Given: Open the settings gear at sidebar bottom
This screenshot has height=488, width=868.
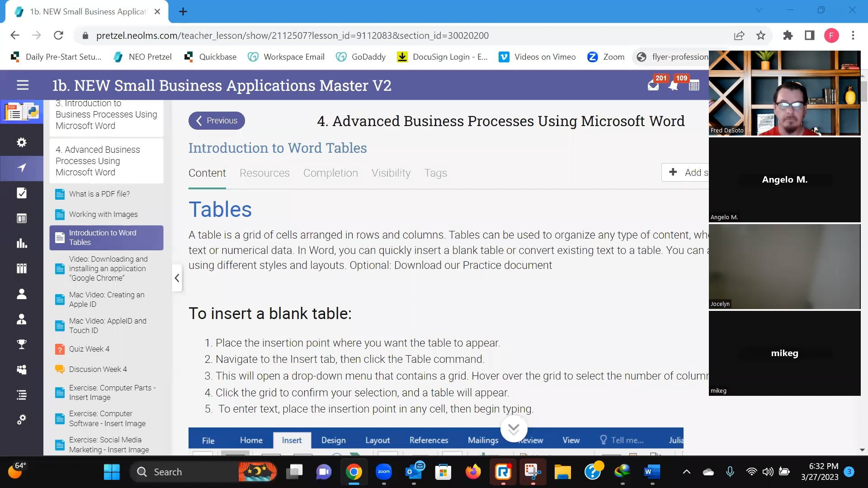Looking at the screenshot, I should (21, 419).
